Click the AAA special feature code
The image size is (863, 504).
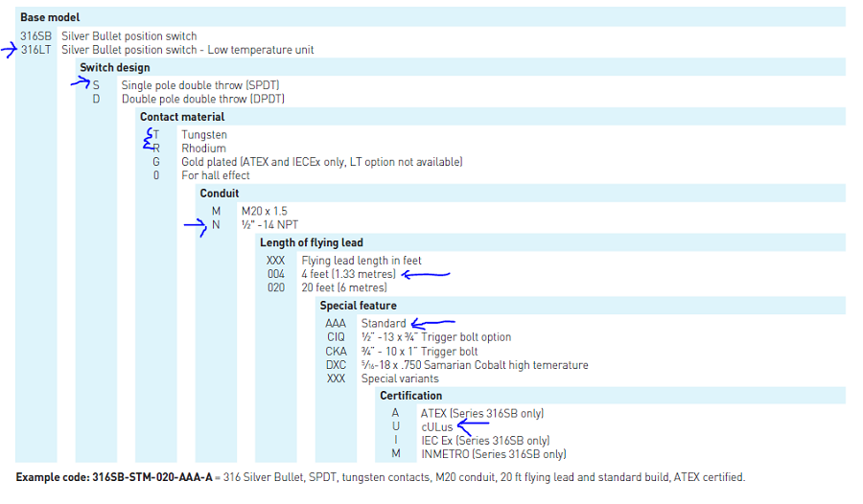tap(336, 324)
